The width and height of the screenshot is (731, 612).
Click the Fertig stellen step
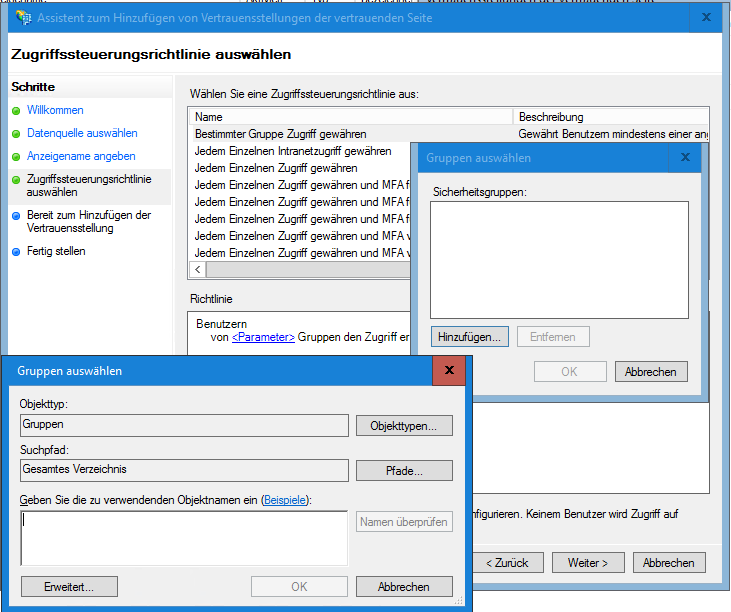[x=56, y=251]
